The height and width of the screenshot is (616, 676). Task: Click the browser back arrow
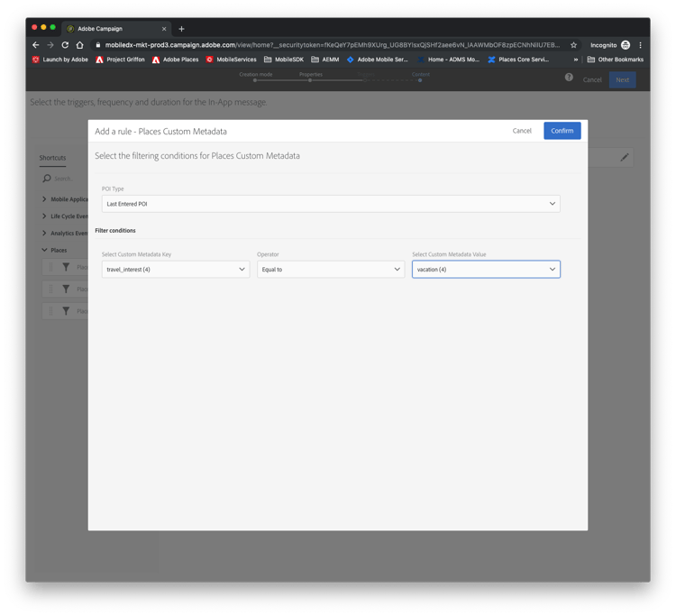[x=36, y=45]
